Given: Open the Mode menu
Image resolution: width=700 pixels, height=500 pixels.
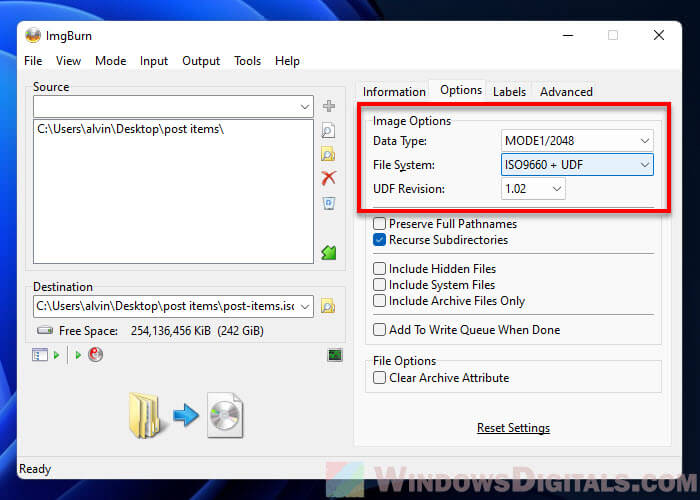Looking at the screenshot, I should [111, 61].
